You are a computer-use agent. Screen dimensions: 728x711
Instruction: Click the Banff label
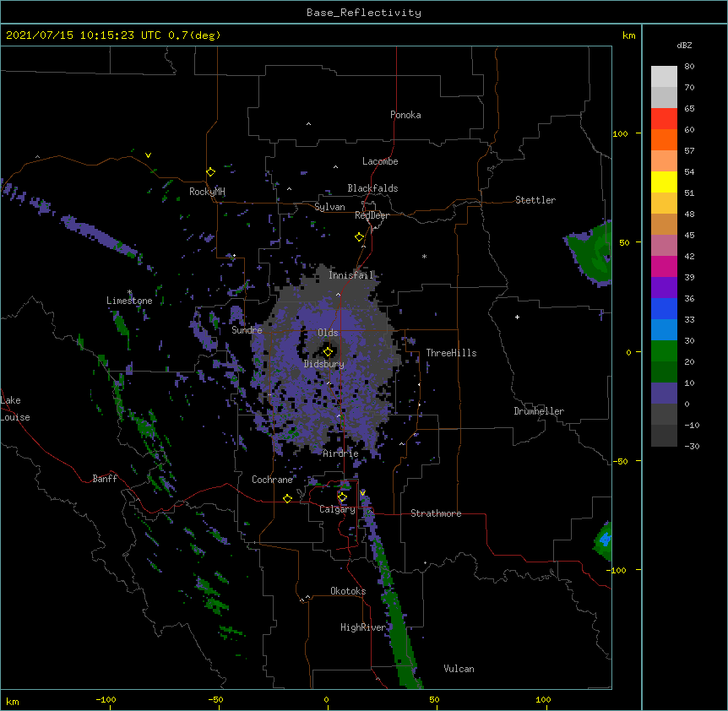point(105,479)
